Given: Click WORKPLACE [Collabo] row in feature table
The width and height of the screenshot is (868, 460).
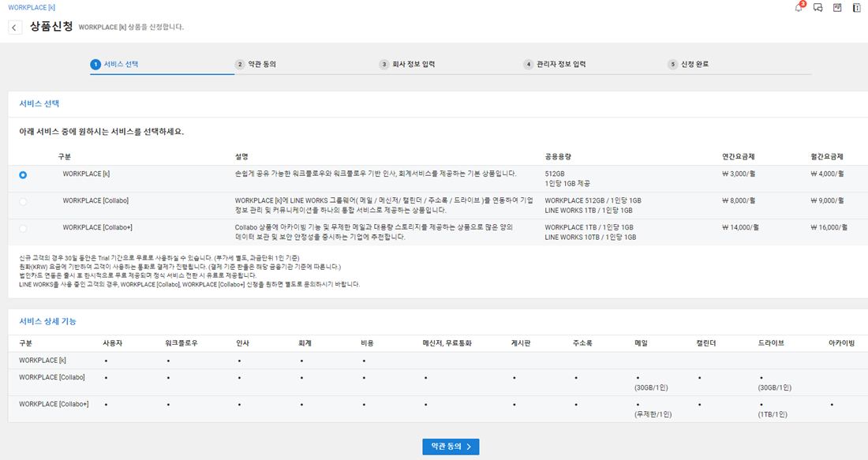Looking at the screenshot, I should pyautogui.click(x=438, y=383).
